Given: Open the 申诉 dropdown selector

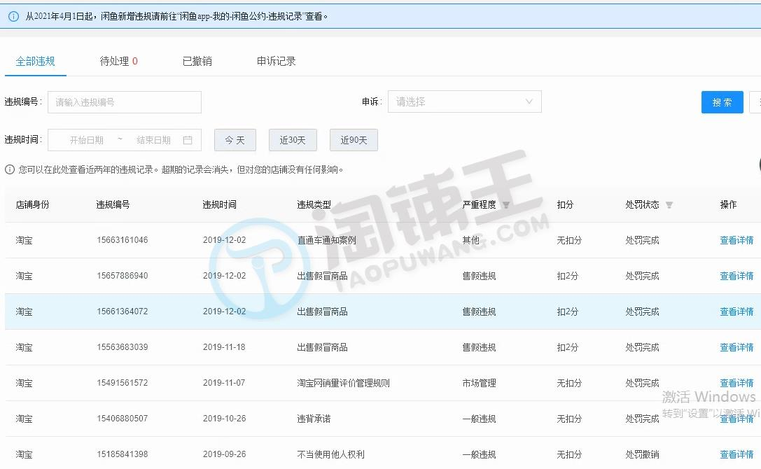Looking at the screenshot, I should [x=465, y=102].
